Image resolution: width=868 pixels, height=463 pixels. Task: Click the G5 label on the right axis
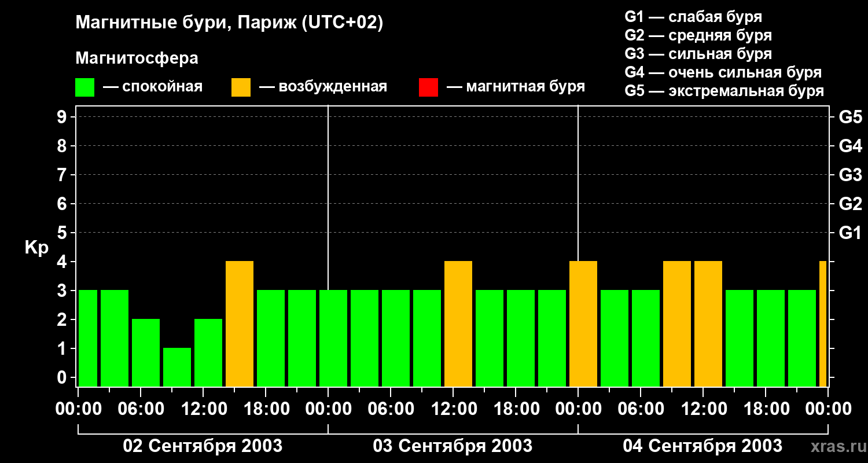coord(850,117)
